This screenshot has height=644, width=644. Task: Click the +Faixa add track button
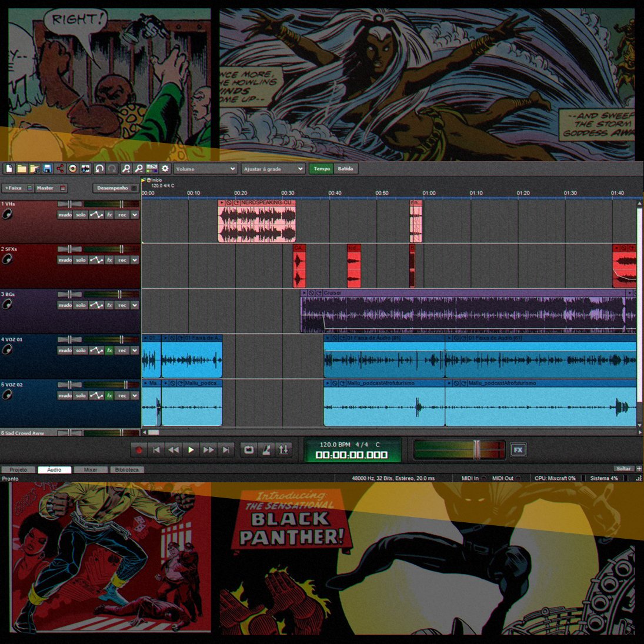(18, 188)
